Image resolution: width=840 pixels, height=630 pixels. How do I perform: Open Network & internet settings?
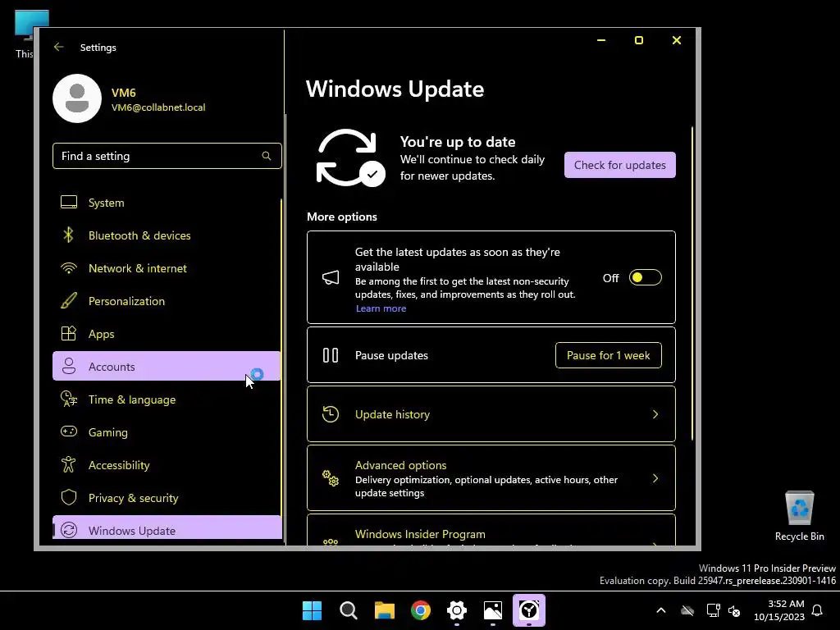(167, 268)
